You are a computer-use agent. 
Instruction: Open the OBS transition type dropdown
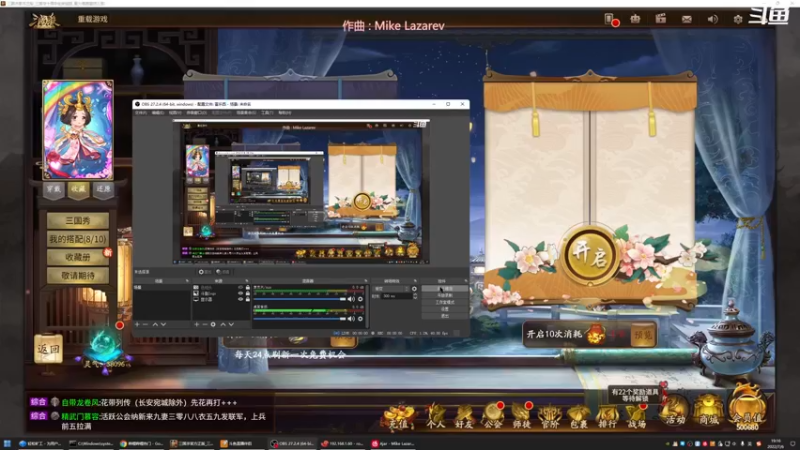392,288
